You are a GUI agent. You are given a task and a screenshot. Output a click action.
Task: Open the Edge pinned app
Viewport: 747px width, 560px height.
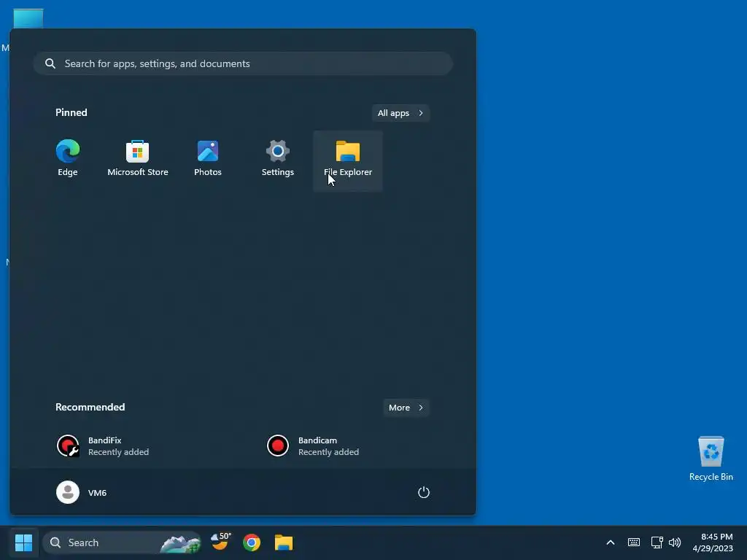[x=68, y=159]
